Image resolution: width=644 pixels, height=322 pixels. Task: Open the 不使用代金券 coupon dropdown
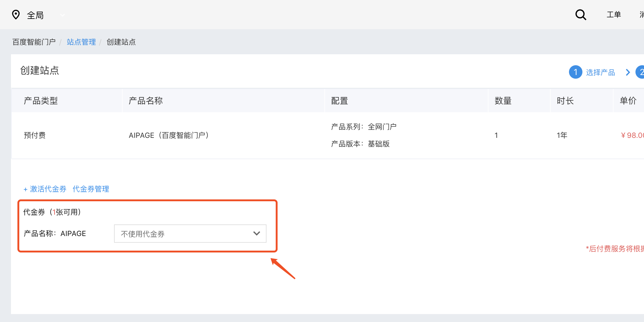pyautogui.click(x=190, y=234)
